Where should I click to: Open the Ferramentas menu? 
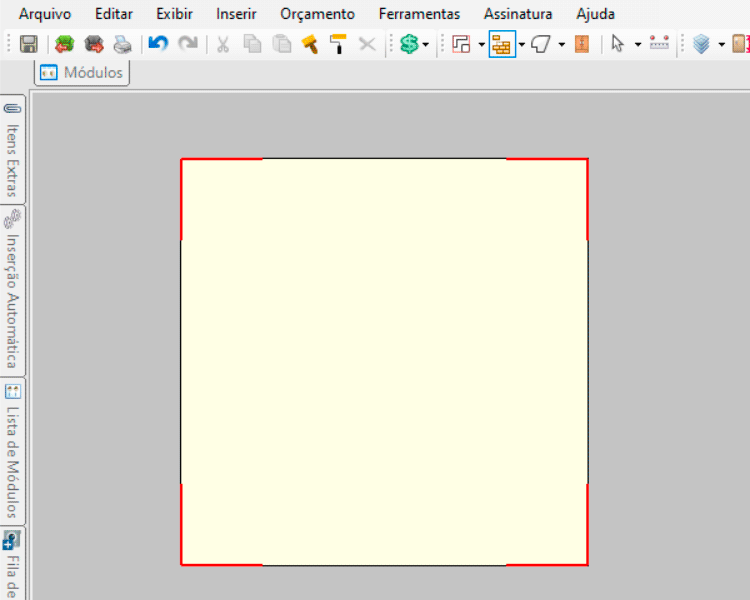(x=419, y=14)
